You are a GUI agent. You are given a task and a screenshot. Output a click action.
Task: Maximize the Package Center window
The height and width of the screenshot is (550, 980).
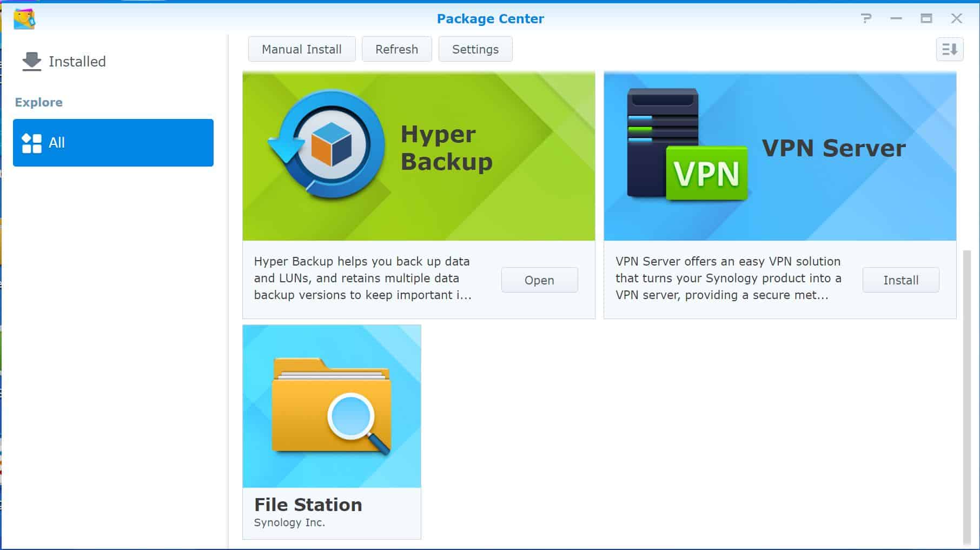click(926, 18)
